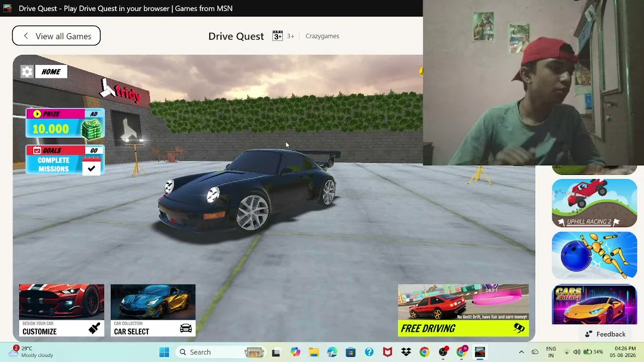The height and width of the screenshot is (362, 644).
Task: Check the battery 54% status icon
Action: 594,352
